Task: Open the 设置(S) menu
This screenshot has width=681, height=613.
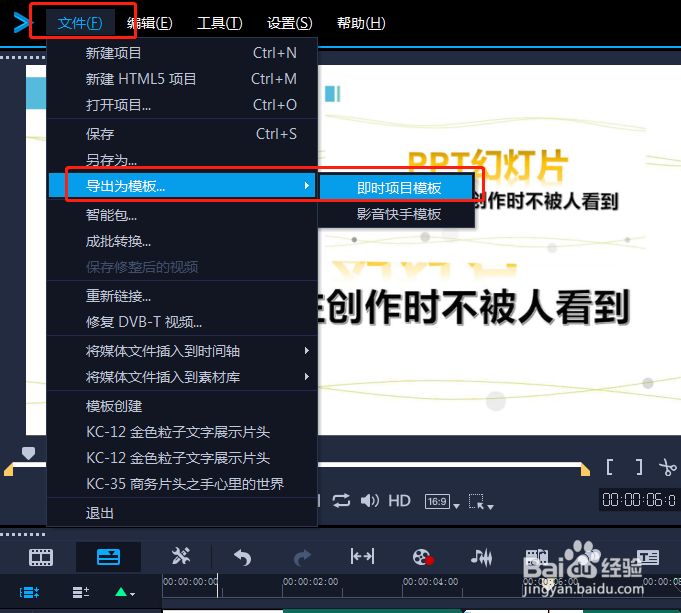Action: [289, 23]
